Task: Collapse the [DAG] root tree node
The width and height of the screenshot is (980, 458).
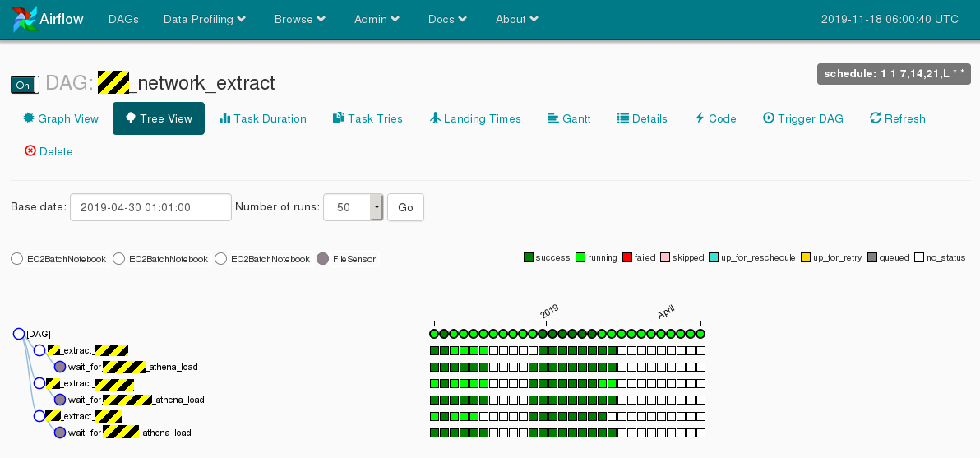Action: click(19, 335)
